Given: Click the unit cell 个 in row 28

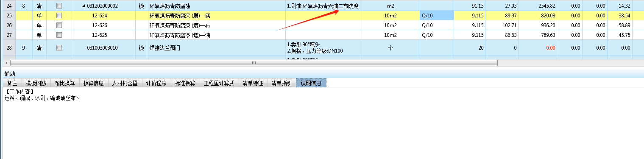Looking at the screenshot, I should [390, 47].
